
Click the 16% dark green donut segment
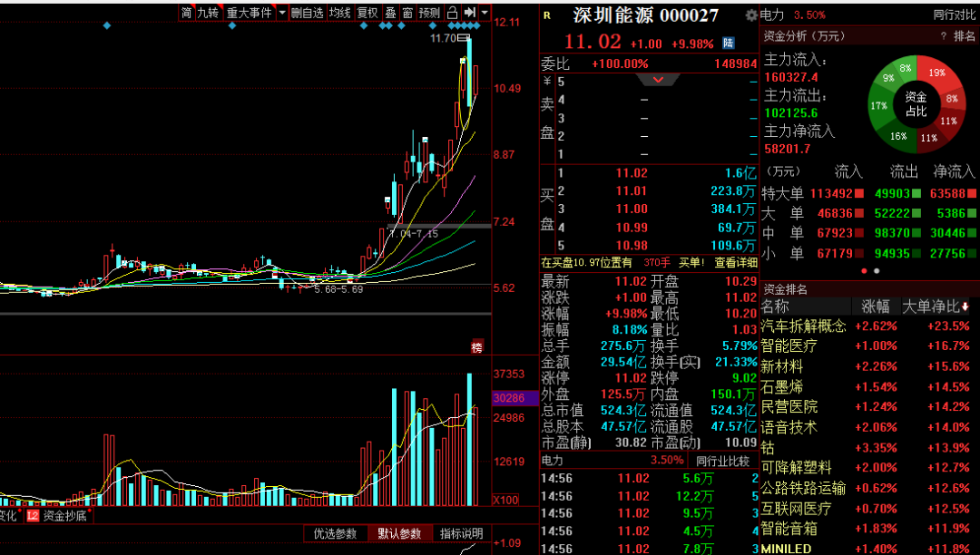coord(898,135)
